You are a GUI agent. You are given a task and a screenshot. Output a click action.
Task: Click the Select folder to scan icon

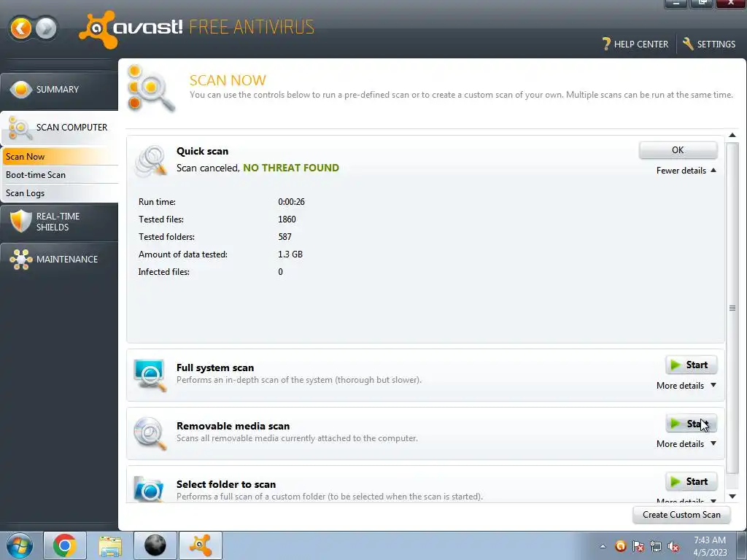click(x=149, y=489)
